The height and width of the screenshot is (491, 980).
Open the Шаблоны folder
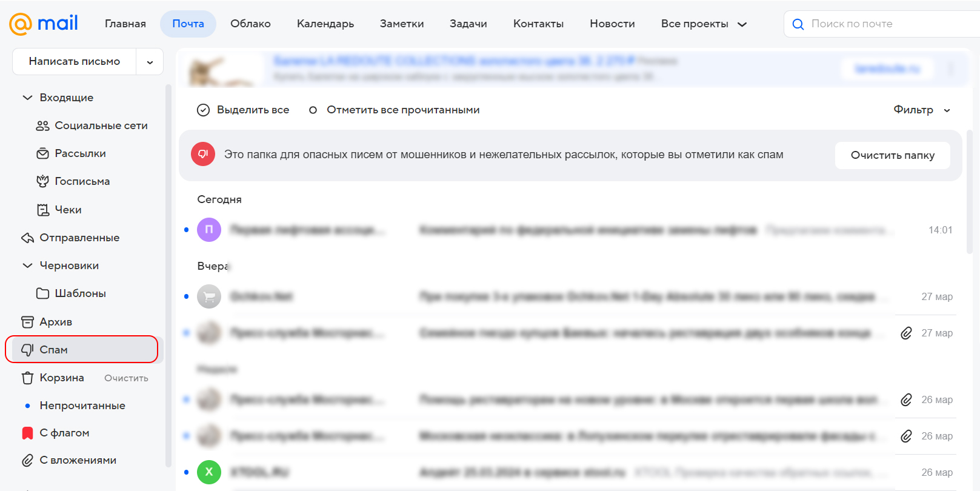81,293
